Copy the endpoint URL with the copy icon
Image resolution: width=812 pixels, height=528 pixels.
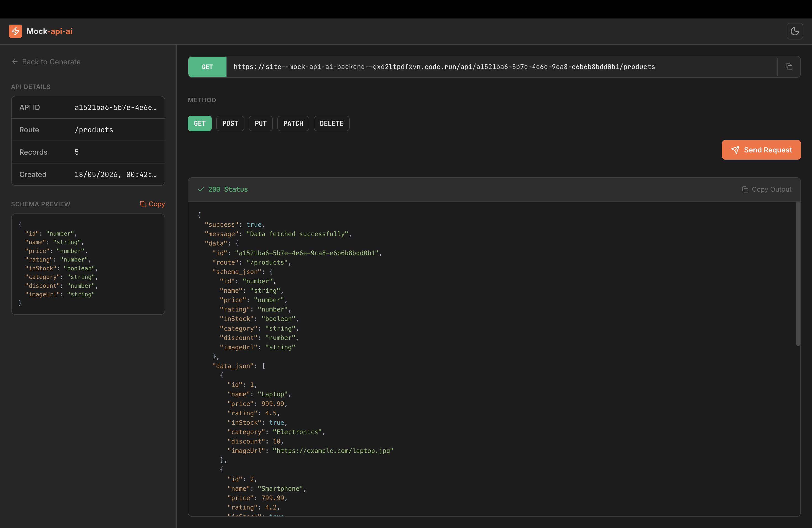(789, 67)
